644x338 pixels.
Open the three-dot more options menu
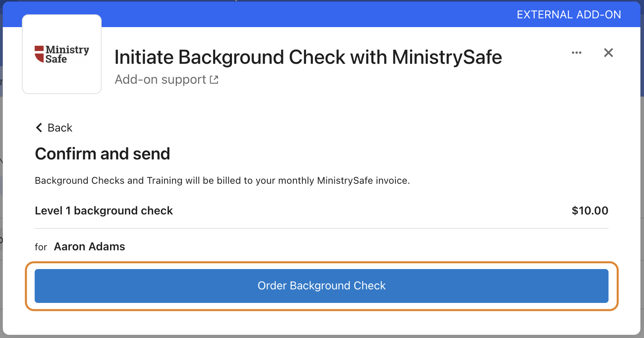[x=576, y=53]
